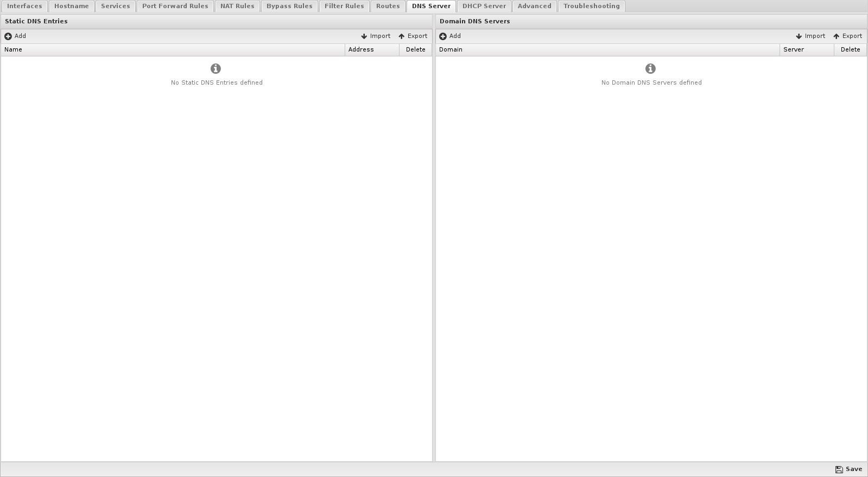Import Domain DNS Servers

pyautogui.click(x=810, y=36)
